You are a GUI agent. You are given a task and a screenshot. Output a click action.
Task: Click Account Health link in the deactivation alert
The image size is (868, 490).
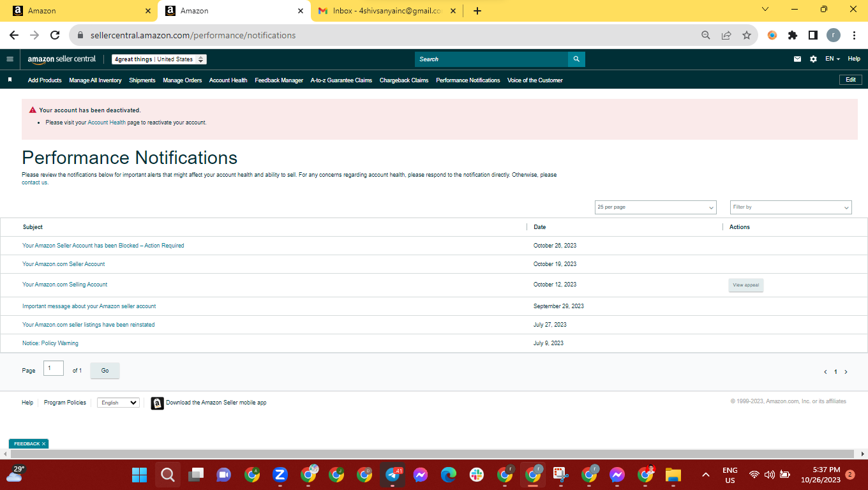107,122
